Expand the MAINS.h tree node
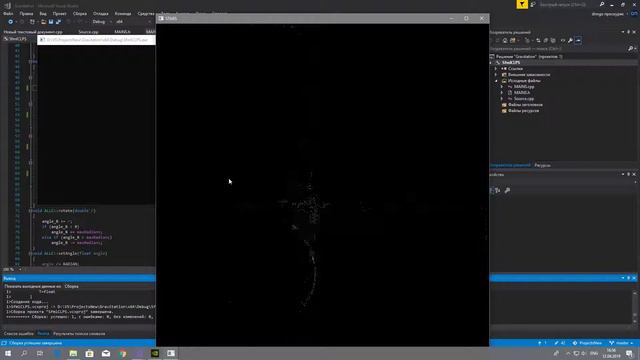This screenshot has height=360, width=640. point(502,93)
